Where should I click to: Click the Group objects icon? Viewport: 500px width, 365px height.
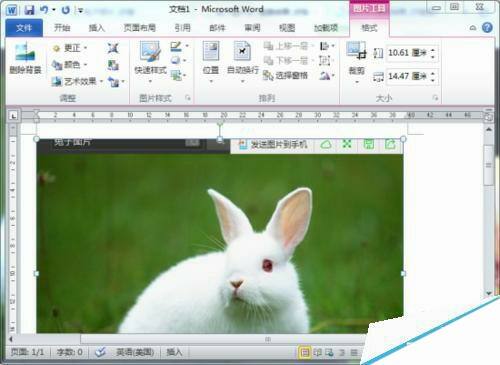325,60
